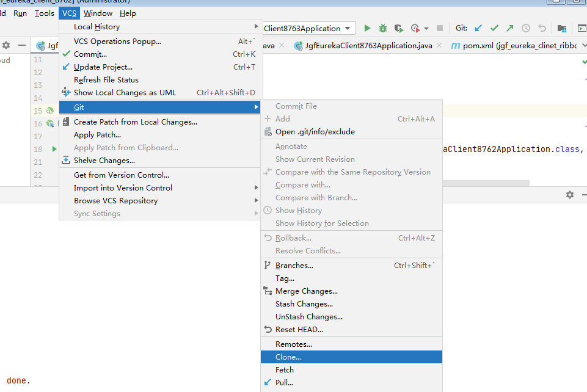Switch to pom.xml (jgf_eureka_clinet_ribbon) tab

tap(514, 46)
